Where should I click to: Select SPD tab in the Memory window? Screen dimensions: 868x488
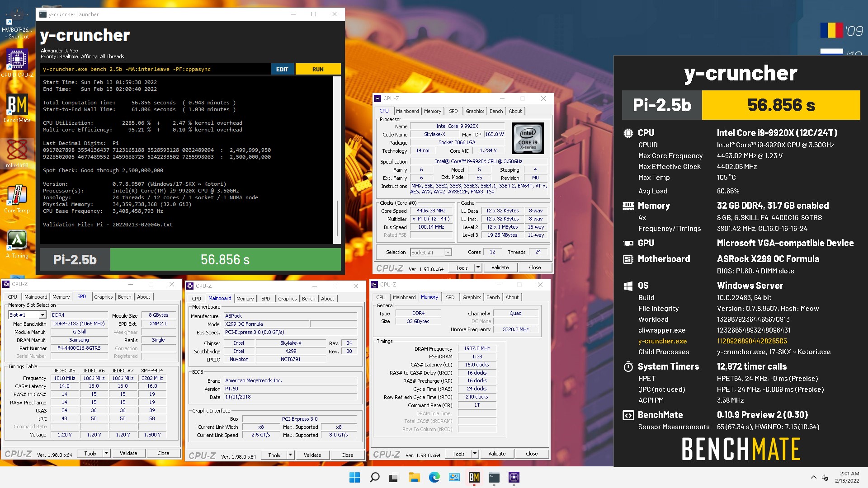click(x=450, y=297)
